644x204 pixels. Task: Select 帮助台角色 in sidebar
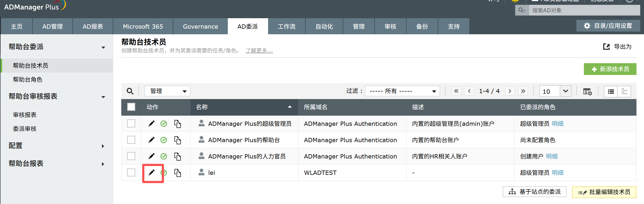28,79
